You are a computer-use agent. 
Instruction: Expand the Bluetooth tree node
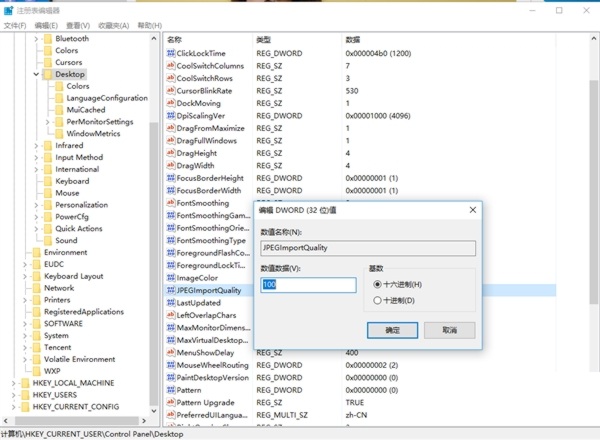pos(36,39)
